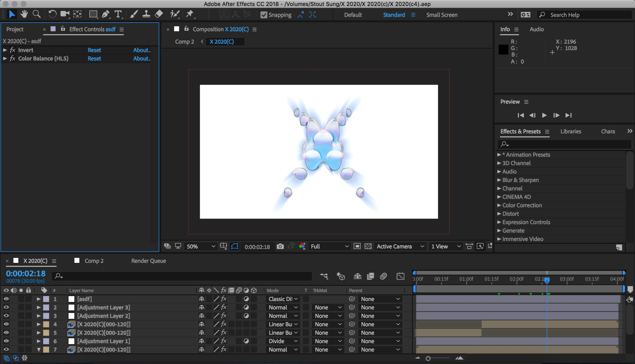Screen dimensions: 635x364
Task: Select the Zoom magnifier tool
Action: click(x=37, y=14)
